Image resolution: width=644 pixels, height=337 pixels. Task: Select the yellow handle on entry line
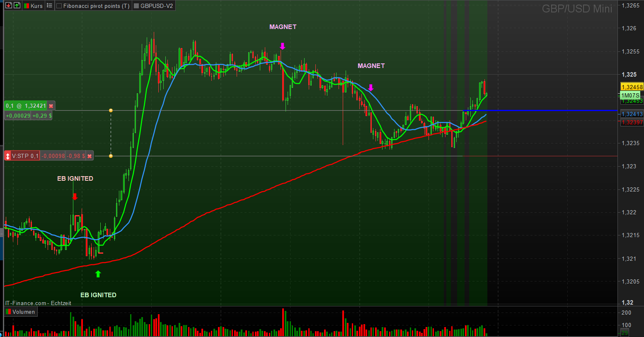[x=111, y=111]
